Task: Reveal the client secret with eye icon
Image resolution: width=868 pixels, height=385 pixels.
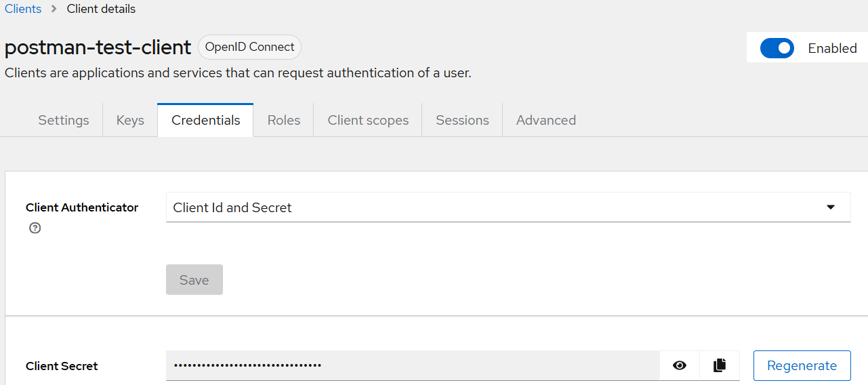Action: [x=680, y=365]
